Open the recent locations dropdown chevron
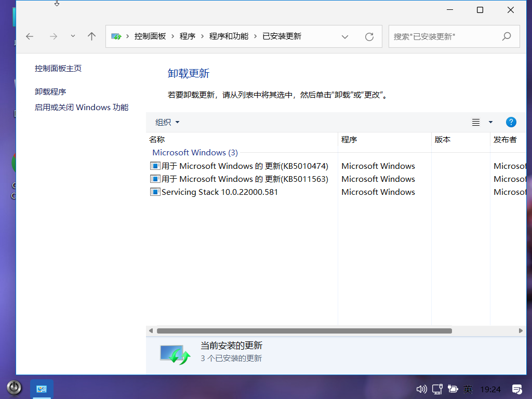This screenshot has height=399, width=532. pos(73,36)
